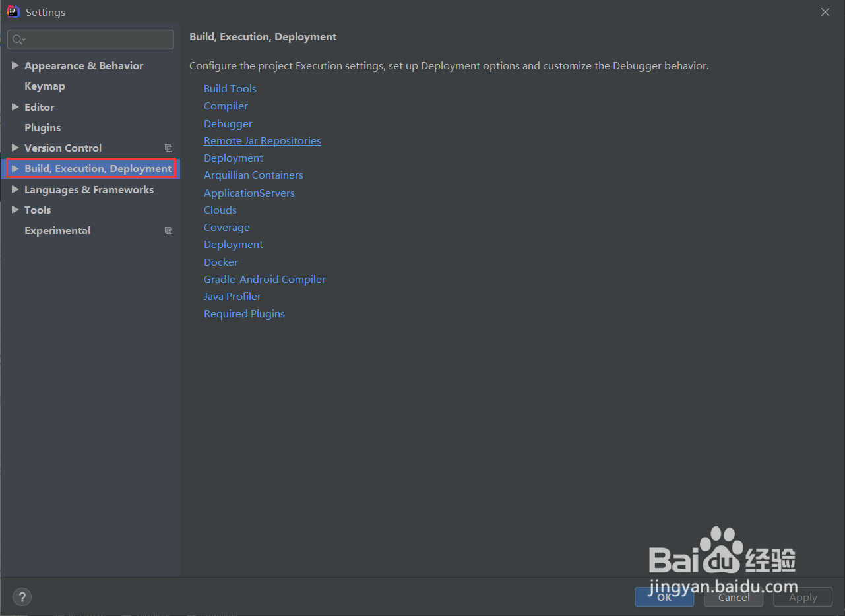845x616 pixels.
Task: Open the Arquillian Containers link
Action: point(253,175)
